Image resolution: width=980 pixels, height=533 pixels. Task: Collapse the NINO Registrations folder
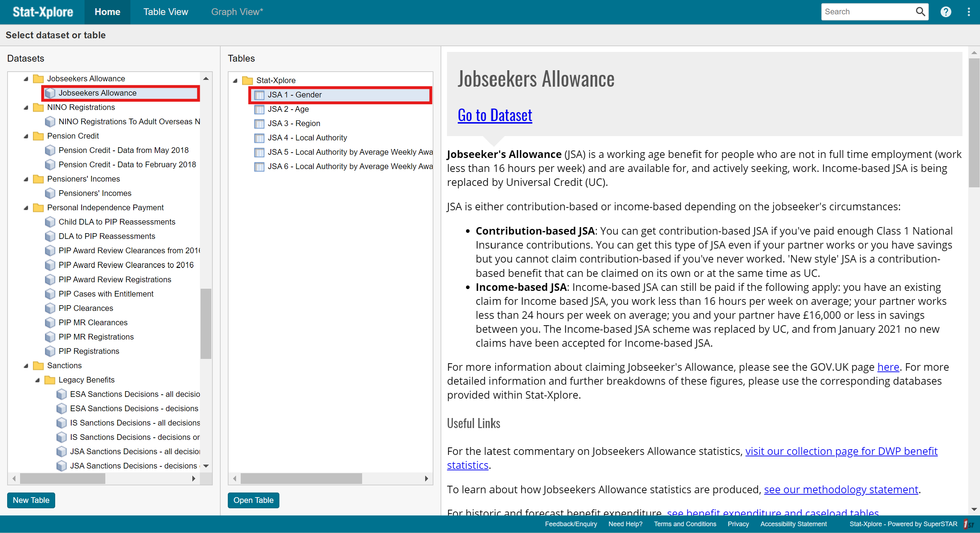pos(26,108)
